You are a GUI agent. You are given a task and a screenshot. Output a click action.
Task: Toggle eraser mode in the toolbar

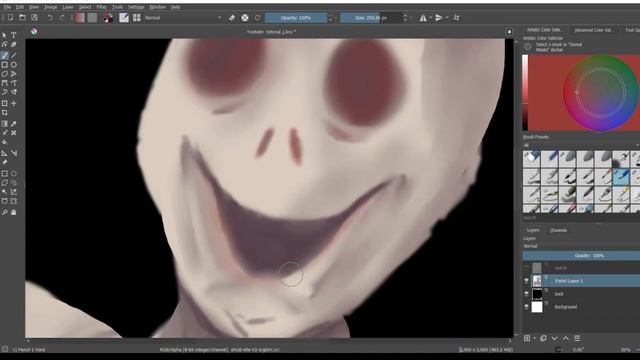pos(232,18)
